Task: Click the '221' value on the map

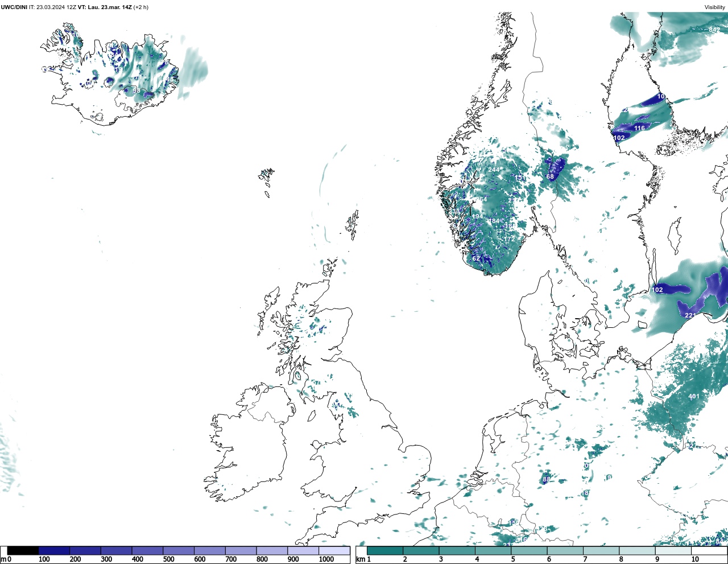Action: pyautogui.click(x=690, y=315)
